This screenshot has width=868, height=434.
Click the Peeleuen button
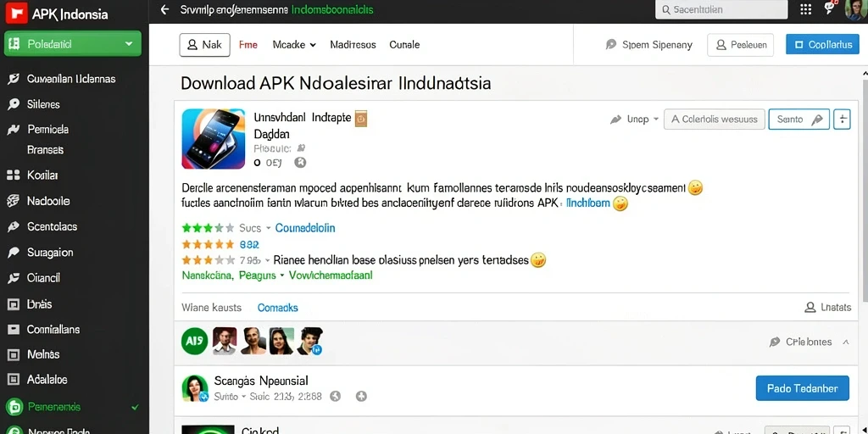(x=740, y=45)
